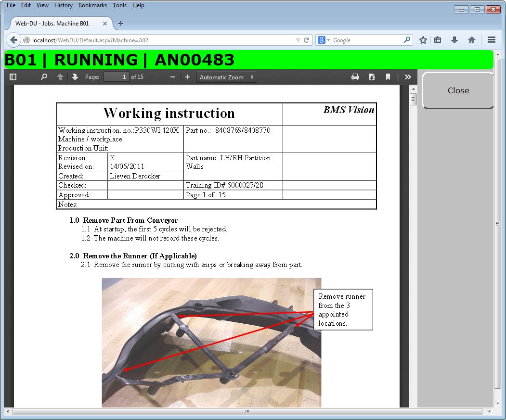
Task: Open the View menu
Action: click(x=42, y=5)
